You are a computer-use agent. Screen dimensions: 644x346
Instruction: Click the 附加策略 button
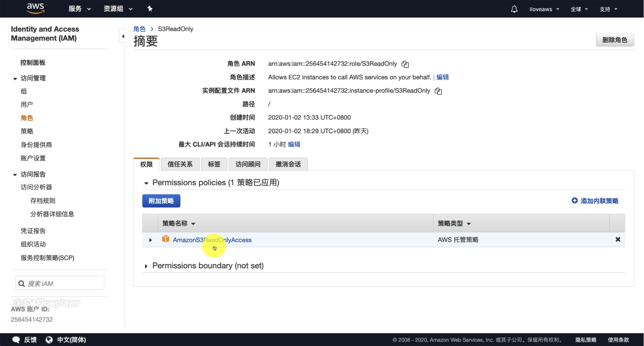[161, 201]
